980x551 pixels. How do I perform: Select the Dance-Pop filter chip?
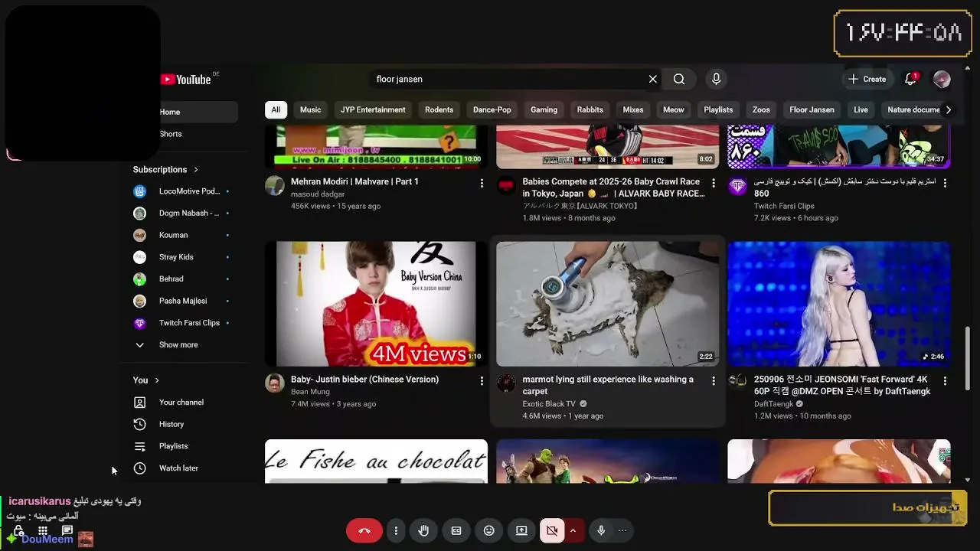(x=492, y=110)
